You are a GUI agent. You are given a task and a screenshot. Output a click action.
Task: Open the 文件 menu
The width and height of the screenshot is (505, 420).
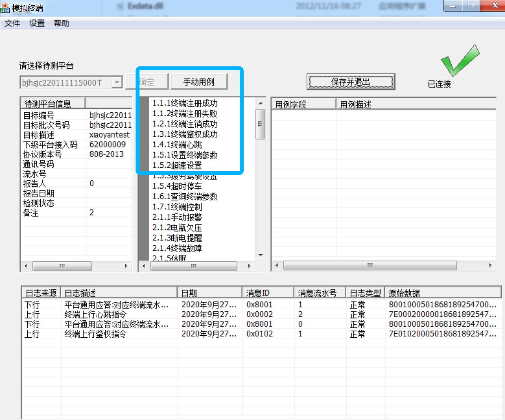pyautogui.click(x=12, y=23)
